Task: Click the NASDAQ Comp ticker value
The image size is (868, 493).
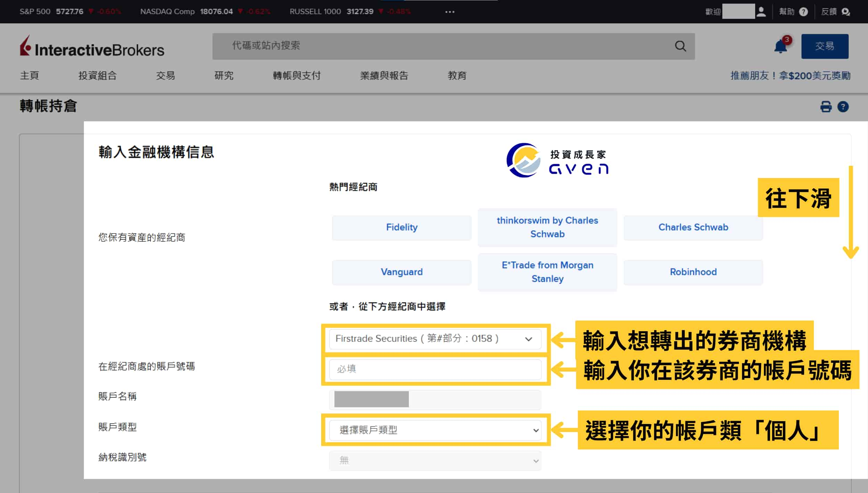Action: tap(216, 11)
